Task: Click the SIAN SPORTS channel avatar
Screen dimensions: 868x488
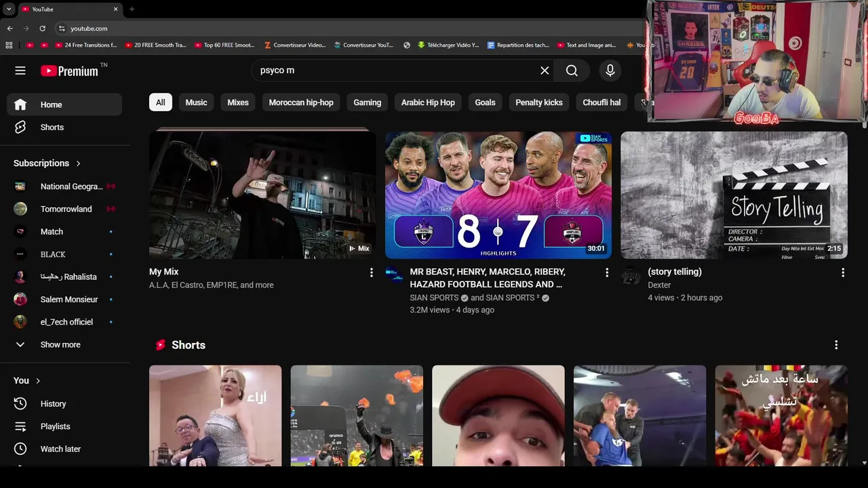Action: tap(394, 275)
